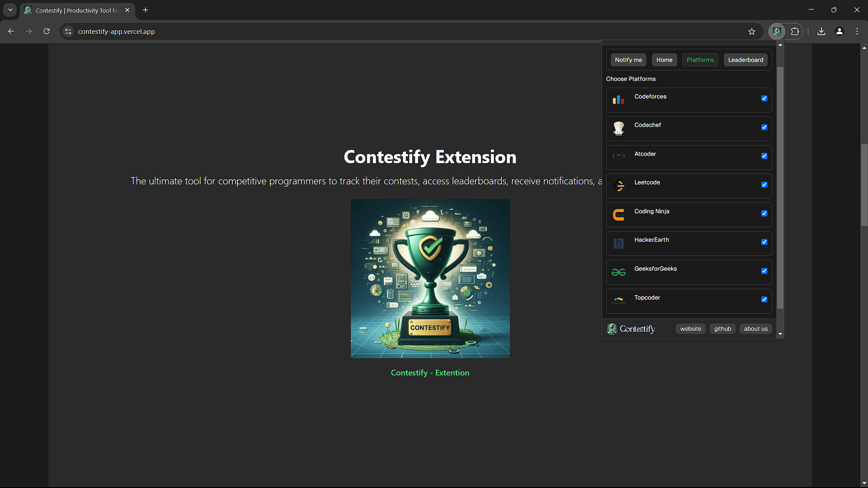868x488 pixels.
Task: Click the Contestify trophy image
Action: pyautogui.click(x=430, y=279)
